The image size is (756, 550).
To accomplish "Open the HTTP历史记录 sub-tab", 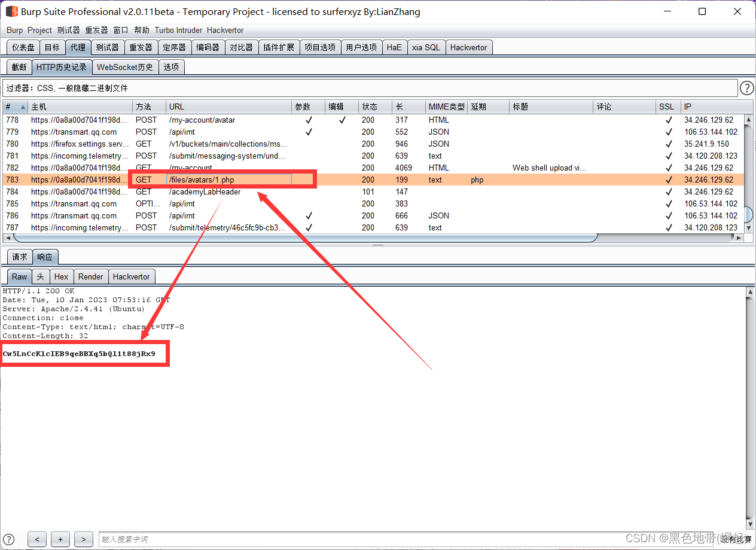I will [62, 67].
